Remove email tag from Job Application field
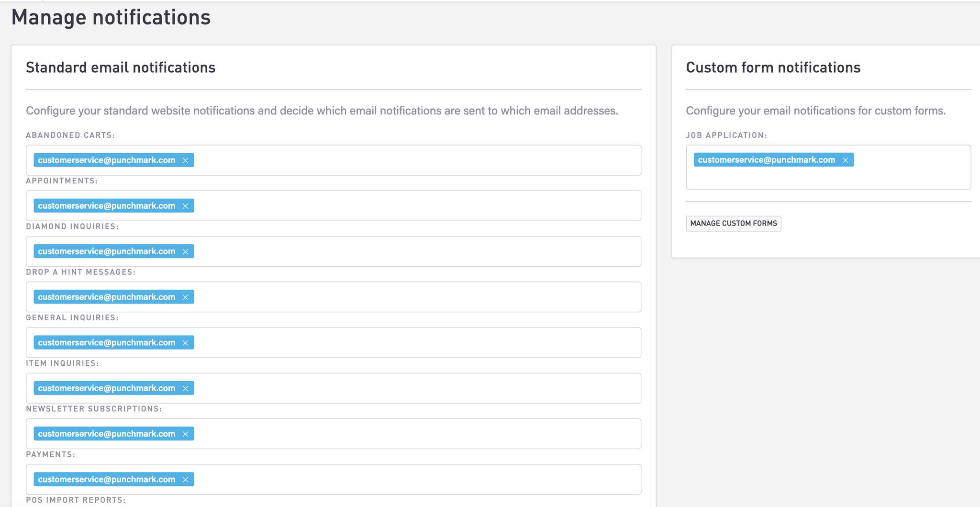This screenshot has width=980, height=507. [845, 160]
